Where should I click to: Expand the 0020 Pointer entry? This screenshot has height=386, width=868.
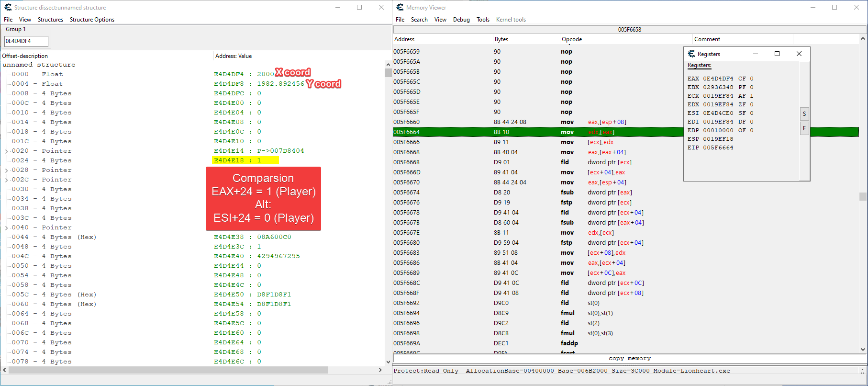[x=7, y=151]
